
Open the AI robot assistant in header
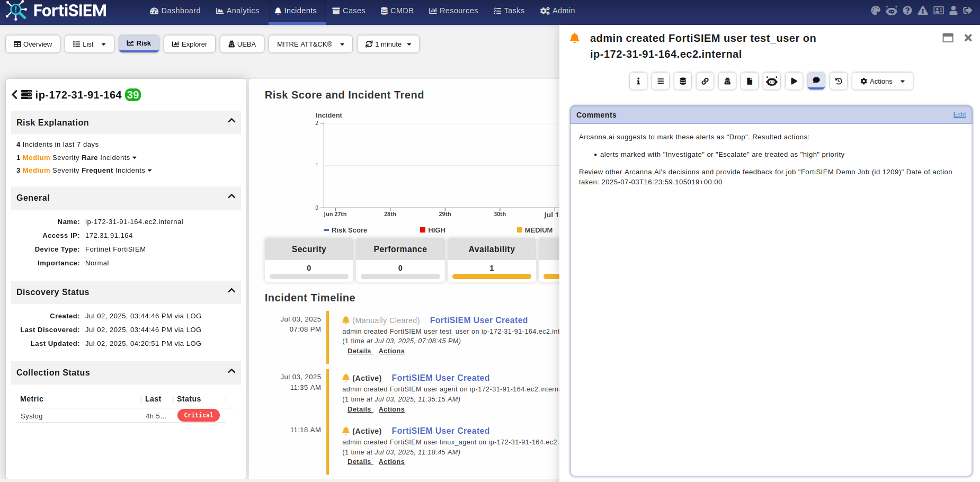click(892, 11)
